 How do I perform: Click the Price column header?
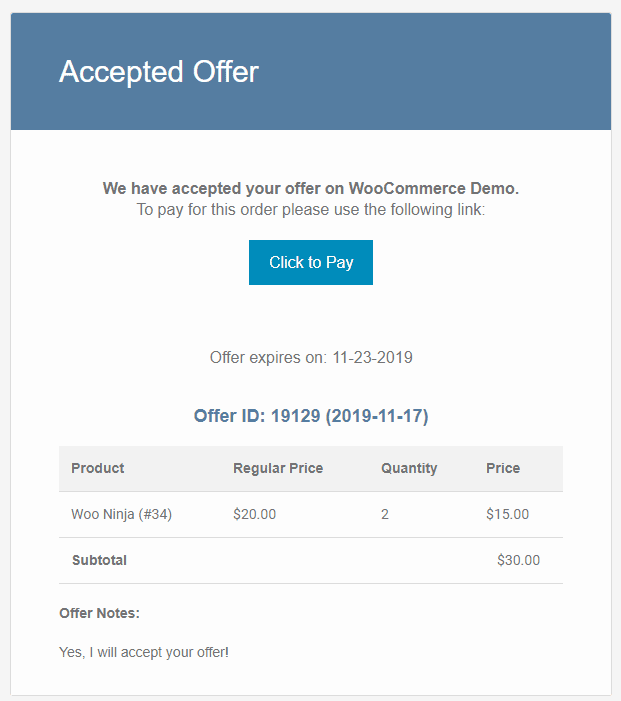tap(503, 468)
